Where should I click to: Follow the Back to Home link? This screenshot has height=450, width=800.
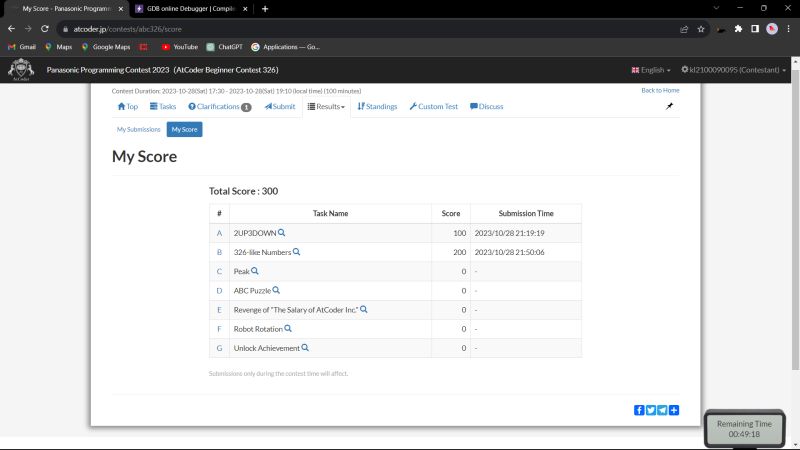[x=660, y=91]
